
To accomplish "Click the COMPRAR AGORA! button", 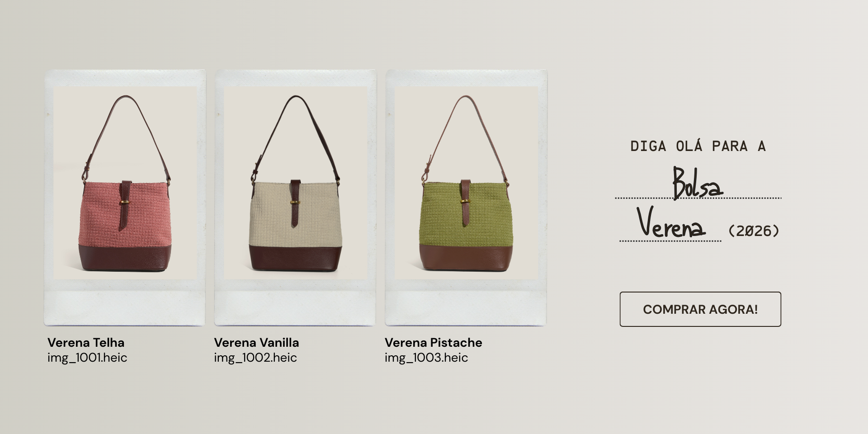I will (x=700, y=309).
